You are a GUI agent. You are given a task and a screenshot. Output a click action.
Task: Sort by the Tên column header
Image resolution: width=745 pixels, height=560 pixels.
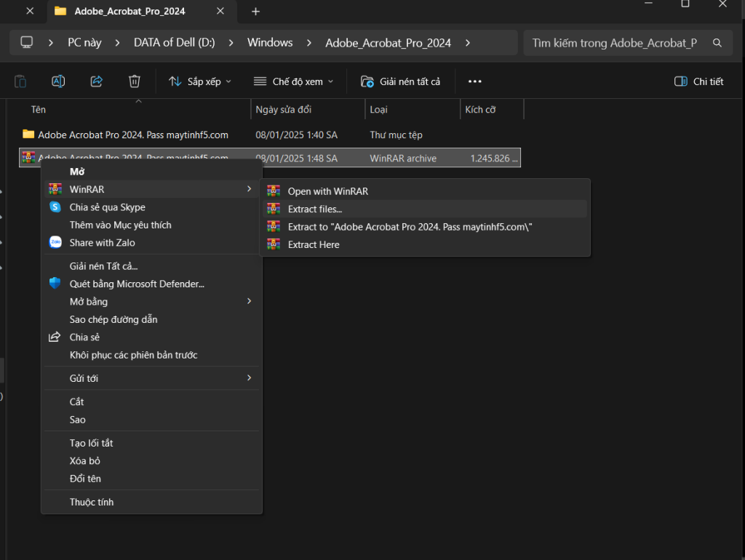pyautogui.click(x=39, y=110)
